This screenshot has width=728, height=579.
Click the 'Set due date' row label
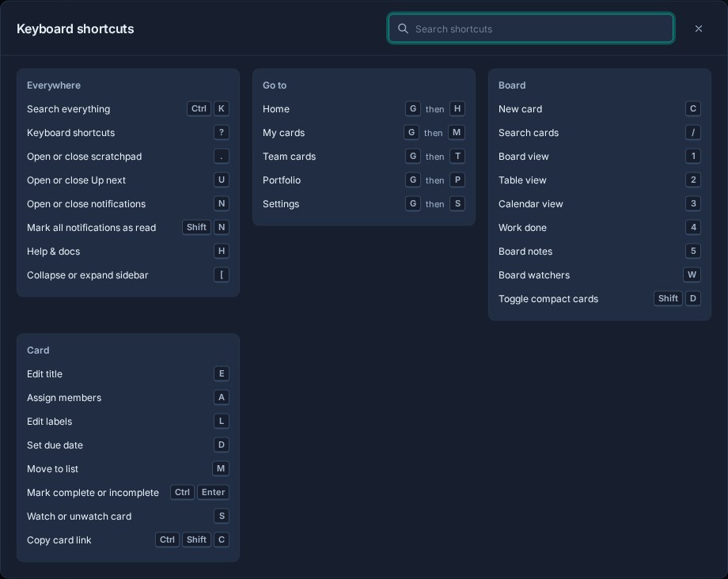pos(55,445)
